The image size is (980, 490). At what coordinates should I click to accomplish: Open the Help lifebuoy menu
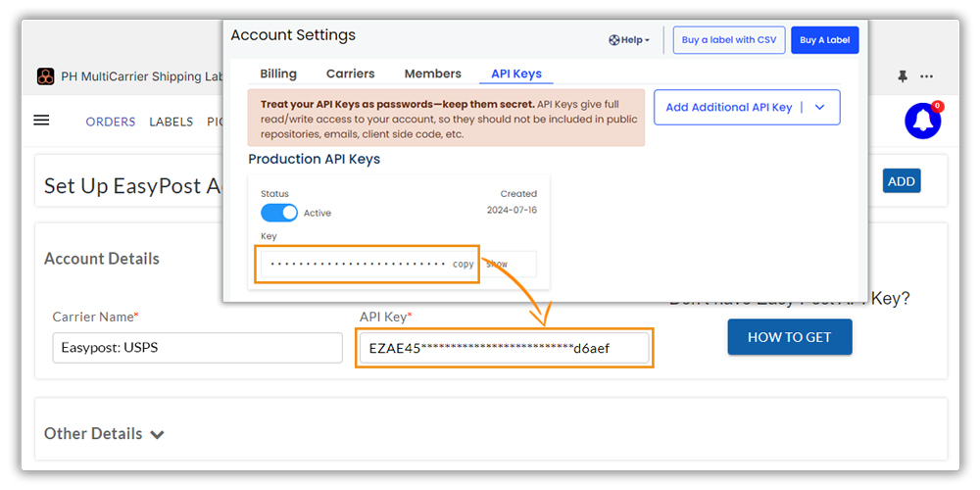pyautogui.click(x=629, y=40)
